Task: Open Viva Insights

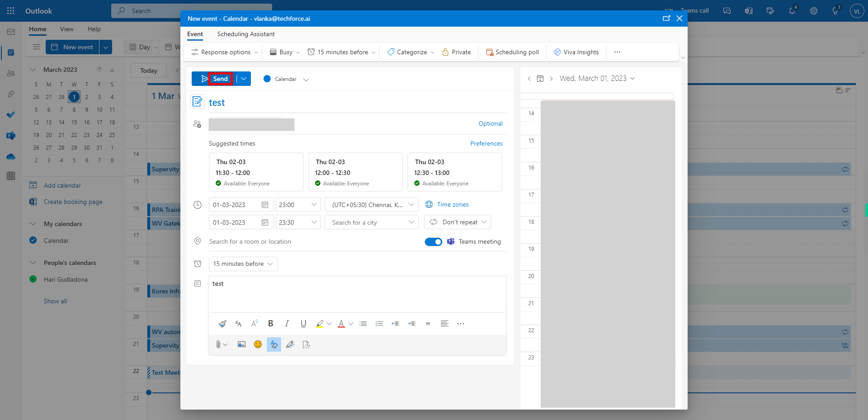Action: click(576, 52)
